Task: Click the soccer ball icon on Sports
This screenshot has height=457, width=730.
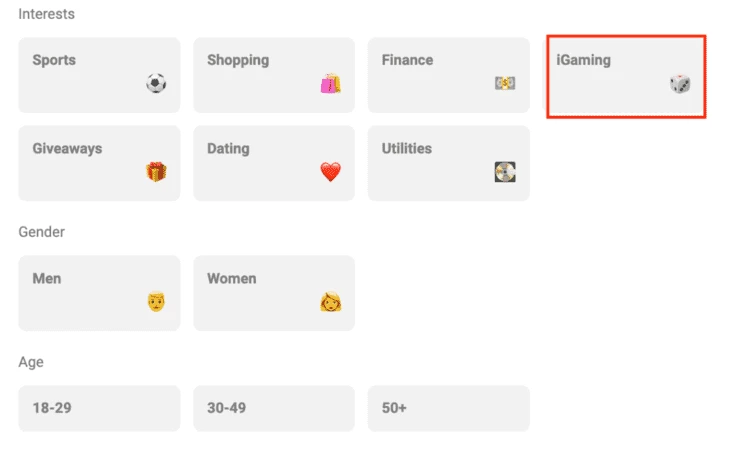Action: click(x=156, y=83)
